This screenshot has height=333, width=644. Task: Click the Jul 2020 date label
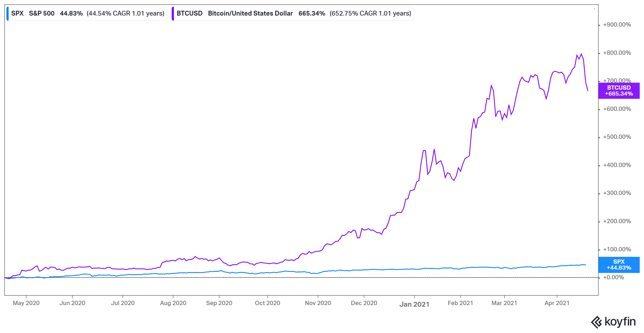click(x=123, y=303)
